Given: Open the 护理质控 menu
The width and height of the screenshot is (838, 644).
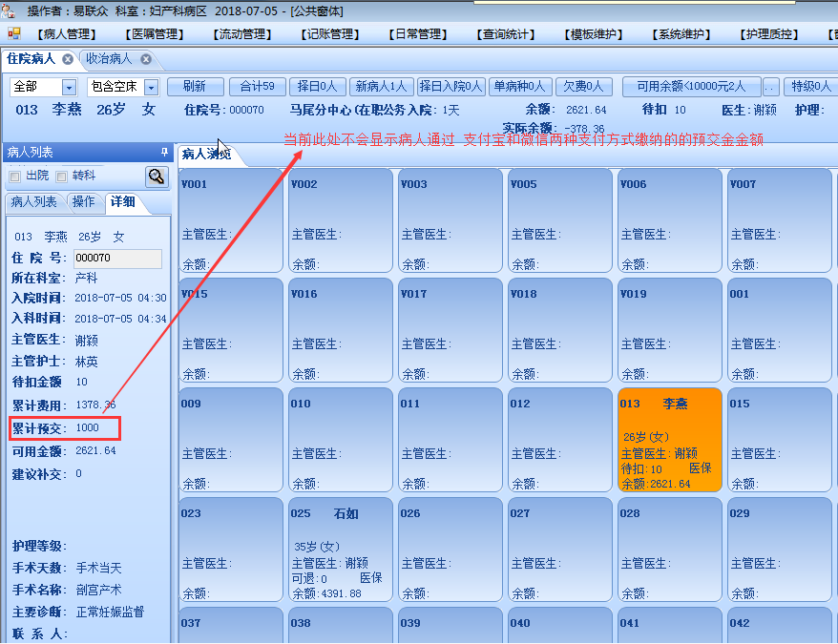Looking at the screenshot, I should point(769,34).
